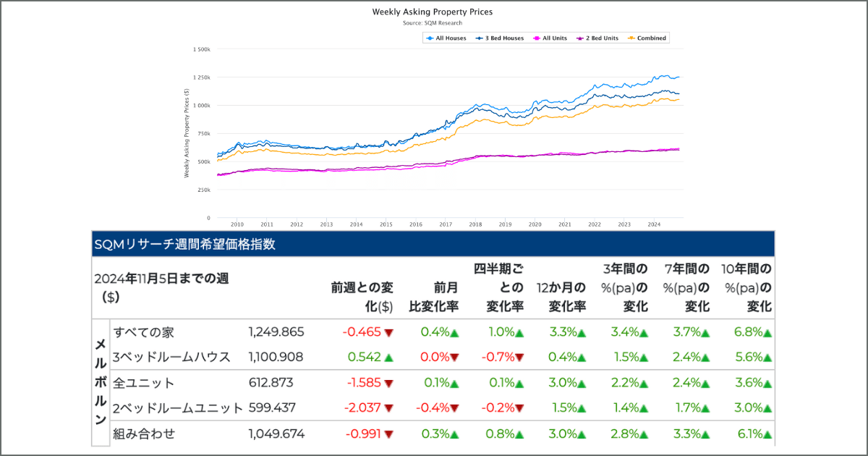
Task: Select the 前週との変化($) column header
Action: pyautogui.click(x=362, y=296)
